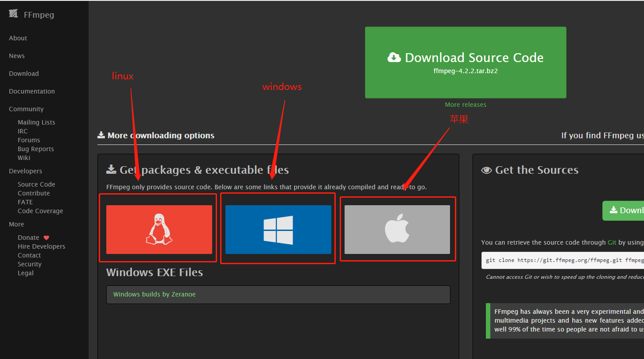Viewport: 644px width, 359px height.
Task: Click the green Download button under Get the Sources
Action: 623,211
